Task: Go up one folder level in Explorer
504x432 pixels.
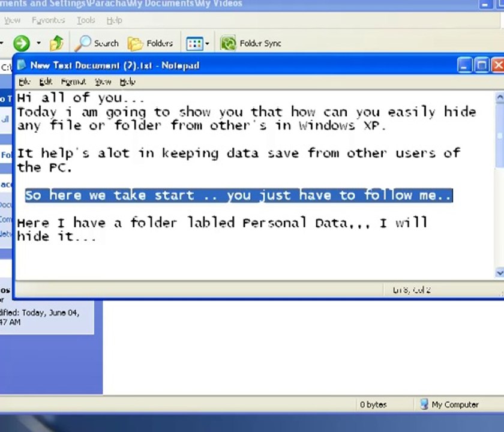Action: click(x=56, y=43)
